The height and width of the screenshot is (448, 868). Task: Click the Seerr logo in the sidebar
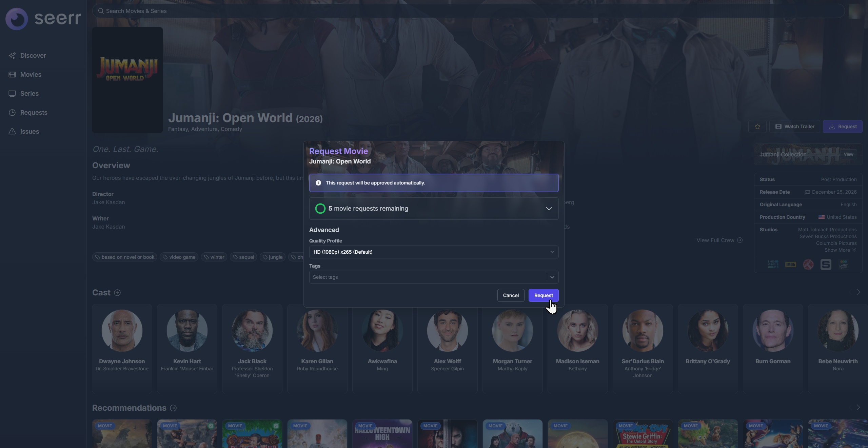click(x=43, y=19)
